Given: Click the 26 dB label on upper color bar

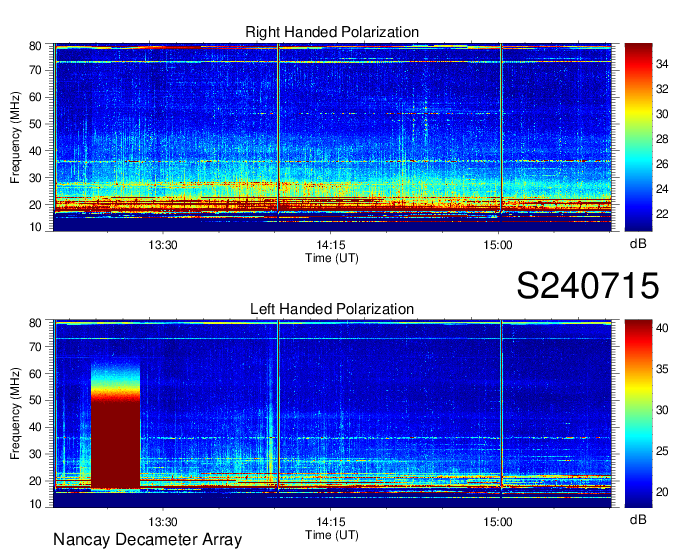Looking at the screenshot, I should point(662,164).
